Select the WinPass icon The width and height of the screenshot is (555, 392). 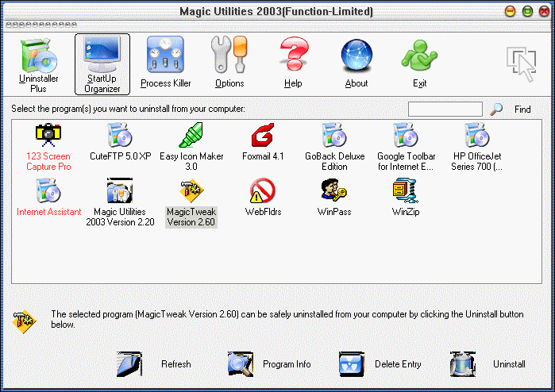click(x=333, y=190)
